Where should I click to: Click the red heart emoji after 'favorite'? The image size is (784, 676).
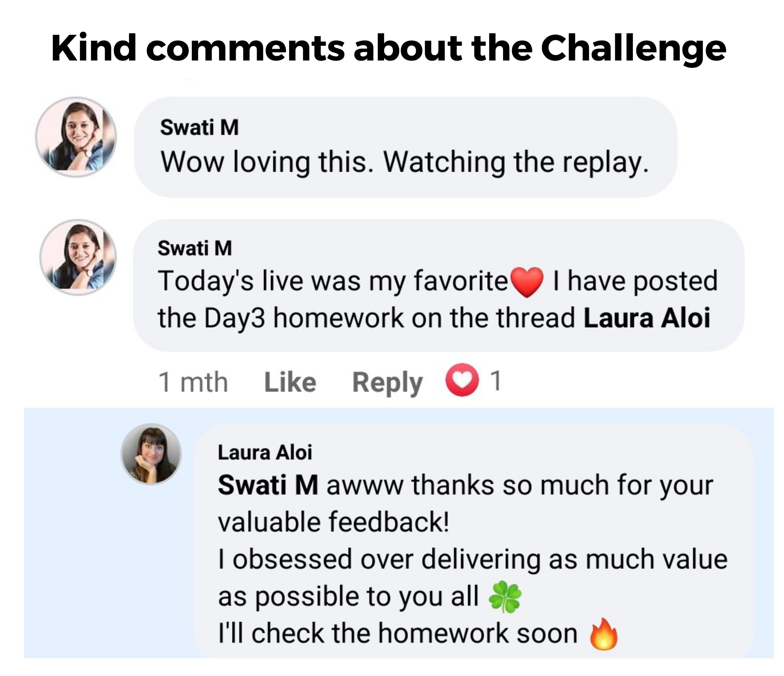pos(527,282)
